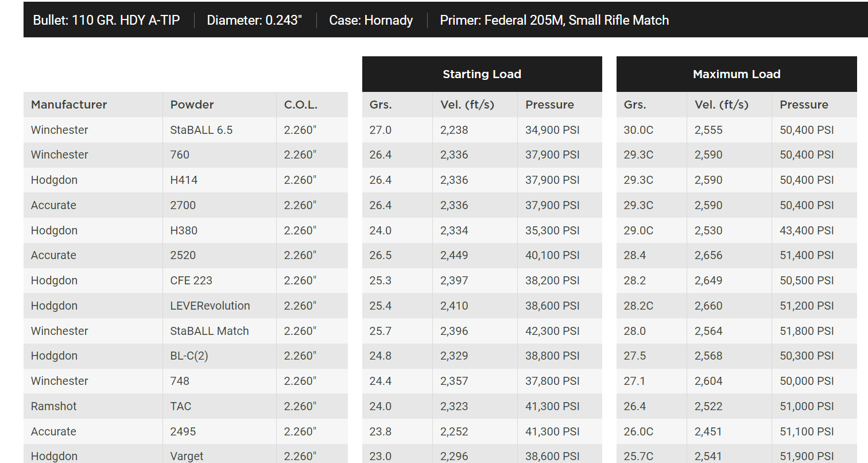Click the Powder column header
Viewport: 868px width, 463px height.
pos(192,105)
